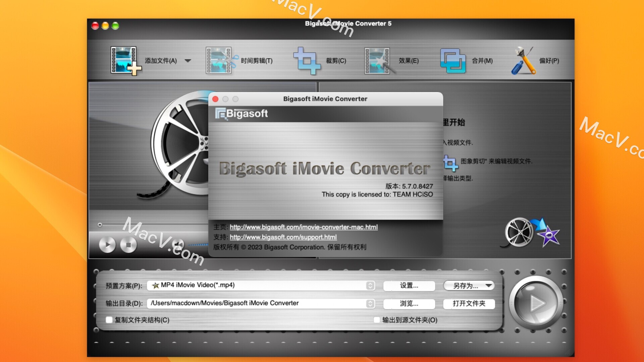The image size is (644, 362).
Task: Open the bigasoft imovie-converter-mac homepage link
Action: pyautogui.click(x=304, y=227)
